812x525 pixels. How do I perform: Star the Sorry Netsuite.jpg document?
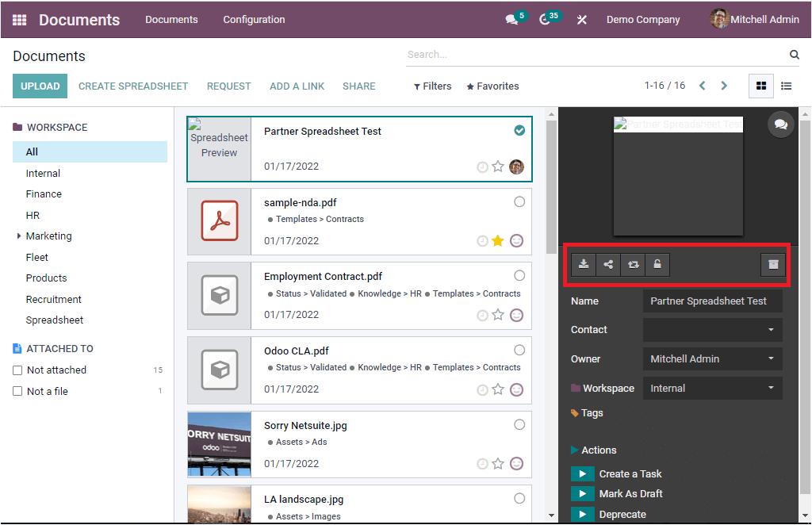[x=498, y=463]
